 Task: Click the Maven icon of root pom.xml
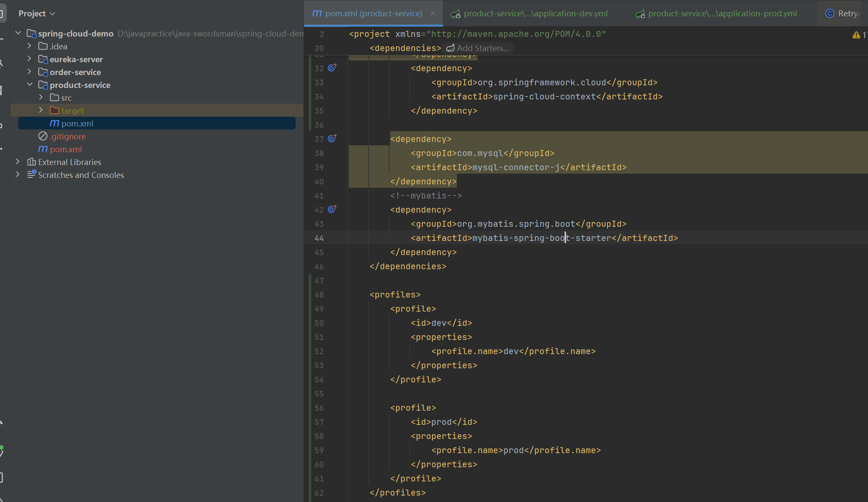[x=43, y=149]
